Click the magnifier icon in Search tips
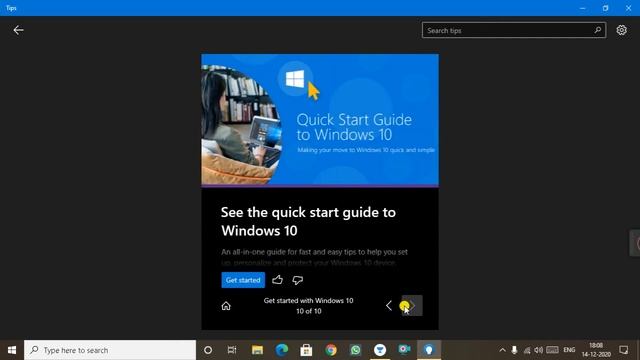Viewport: 640px width, 360px height. [x=598, y=30]
